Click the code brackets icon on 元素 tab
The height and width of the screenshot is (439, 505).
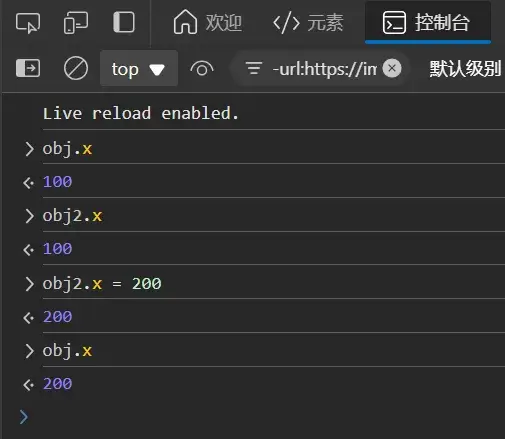pos(286,22)
